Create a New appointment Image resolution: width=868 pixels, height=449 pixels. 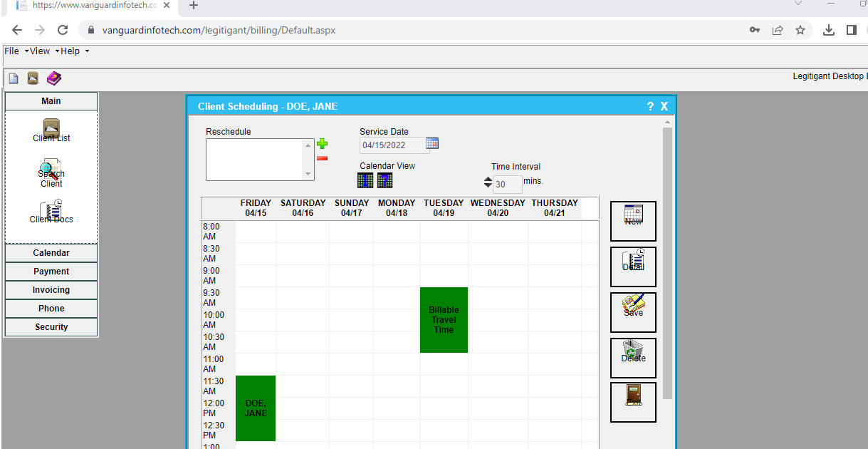tap(633, 221)
